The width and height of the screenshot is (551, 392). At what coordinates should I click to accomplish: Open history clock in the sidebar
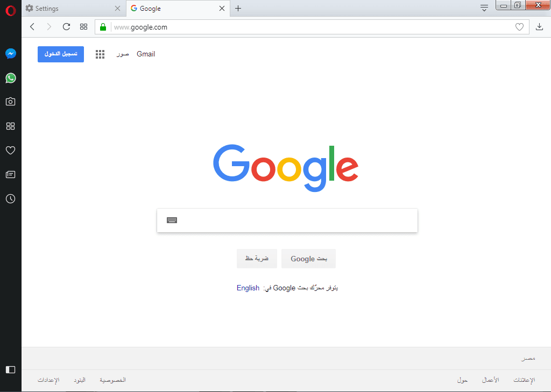11,199
